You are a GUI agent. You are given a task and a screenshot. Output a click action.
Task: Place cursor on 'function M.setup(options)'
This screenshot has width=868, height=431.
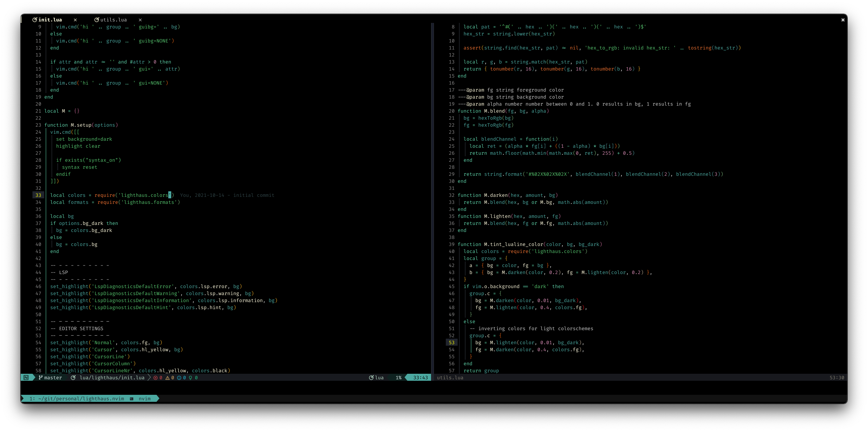(x=81, y=125)
